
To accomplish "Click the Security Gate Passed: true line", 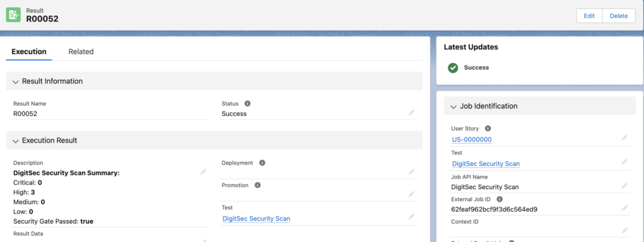I will coord(53,221).
